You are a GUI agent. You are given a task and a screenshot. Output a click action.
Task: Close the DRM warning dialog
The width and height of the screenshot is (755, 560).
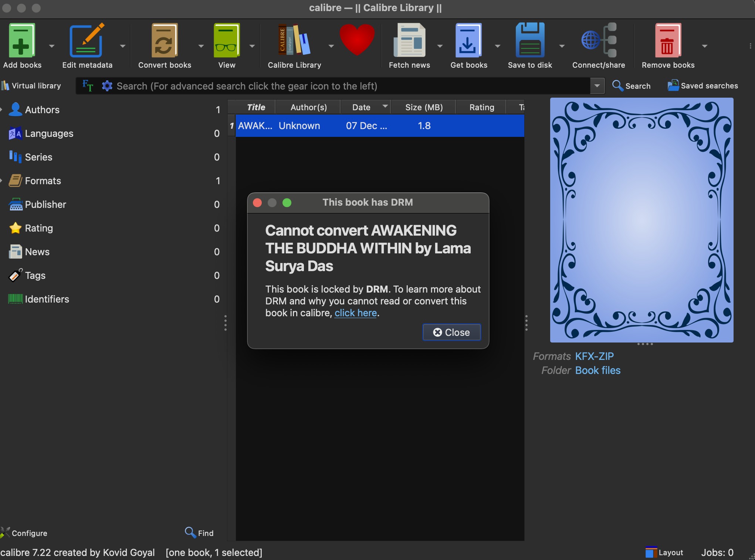pos(451,332)
